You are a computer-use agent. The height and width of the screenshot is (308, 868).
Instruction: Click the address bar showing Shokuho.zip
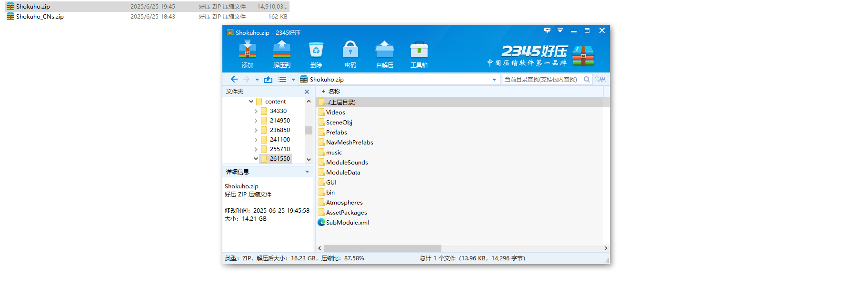pyautogui.click(x=399, y=79)
